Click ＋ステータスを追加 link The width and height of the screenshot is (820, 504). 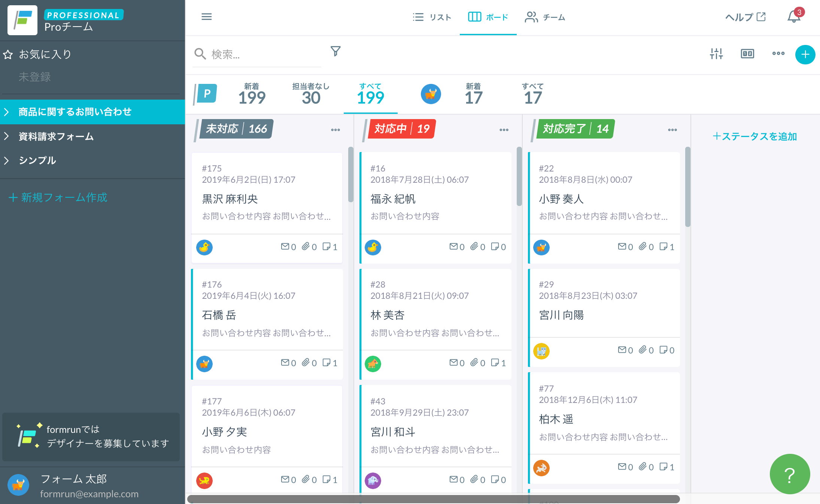[754, 136]
